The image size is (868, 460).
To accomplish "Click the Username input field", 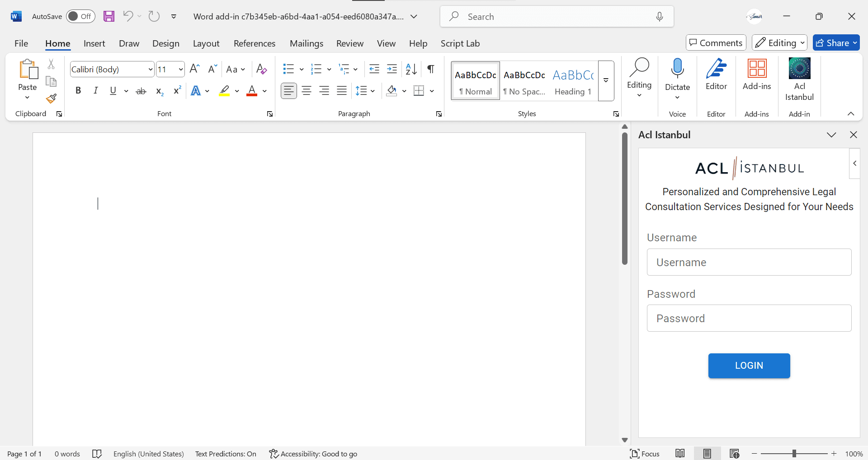I will (x=749, y=262).
